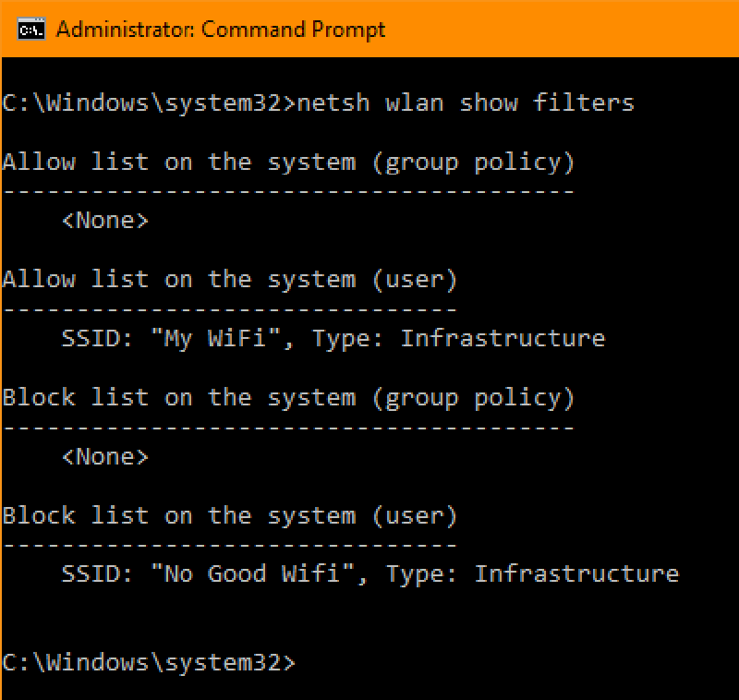
Task: Click <None> under Block list group policy
Action: [104, 457]
